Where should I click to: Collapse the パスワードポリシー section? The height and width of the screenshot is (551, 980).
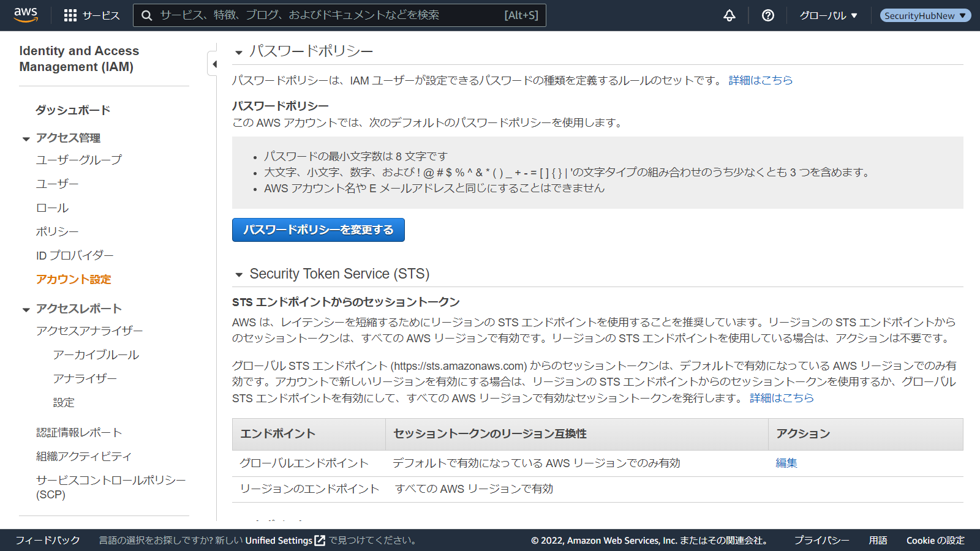point(239,52)
